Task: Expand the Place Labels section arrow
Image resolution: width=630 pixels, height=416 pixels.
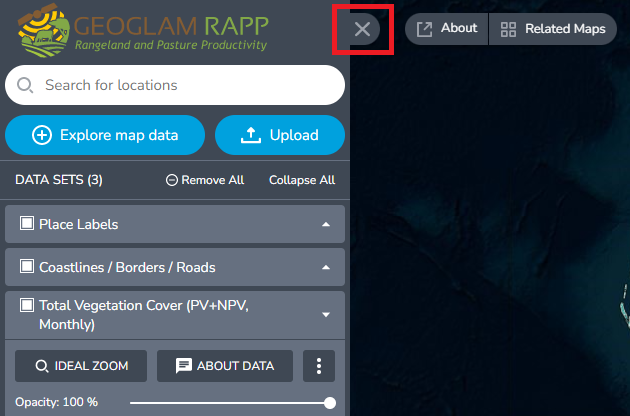Action: tap(325, 224)
